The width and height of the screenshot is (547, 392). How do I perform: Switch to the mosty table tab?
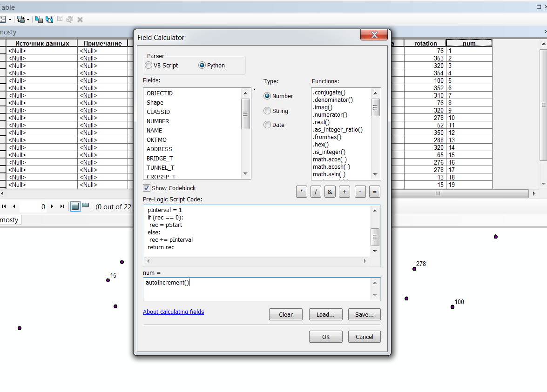(x=10, y=220)
